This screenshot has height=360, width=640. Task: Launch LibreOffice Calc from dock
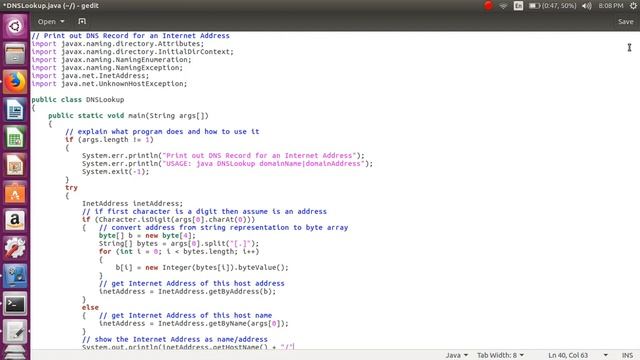(x=15, y=137)
